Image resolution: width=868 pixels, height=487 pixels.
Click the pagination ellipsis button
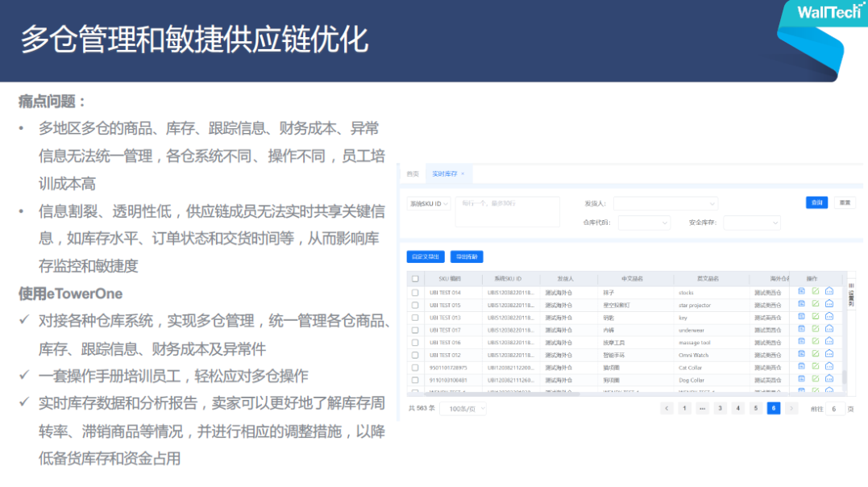pyautogui.click(x=702, y=408)
